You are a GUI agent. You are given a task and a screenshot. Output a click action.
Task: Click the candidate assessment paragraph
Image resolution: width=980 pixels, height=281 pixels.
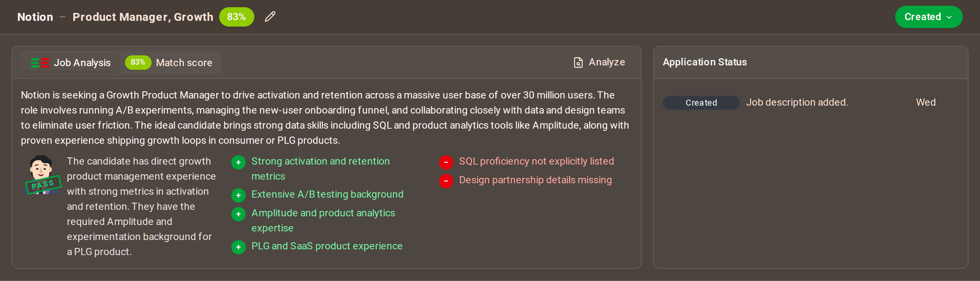pyautogui.click(x=141, y=206)
